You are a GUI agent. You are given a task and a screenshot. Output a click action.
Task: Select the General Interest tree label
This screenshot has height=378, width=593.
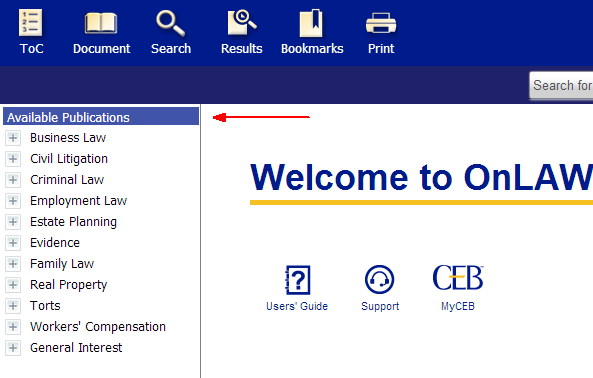(x=76, y=348)
